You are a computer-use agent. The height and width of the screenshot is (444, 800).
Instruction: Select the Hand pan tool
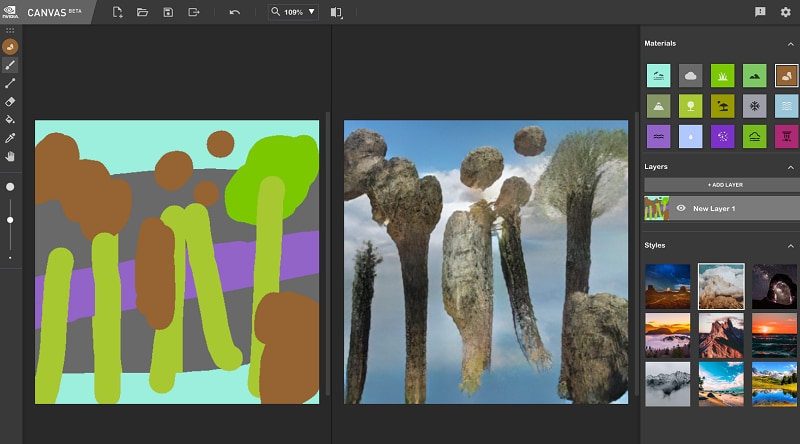(10, 156)
